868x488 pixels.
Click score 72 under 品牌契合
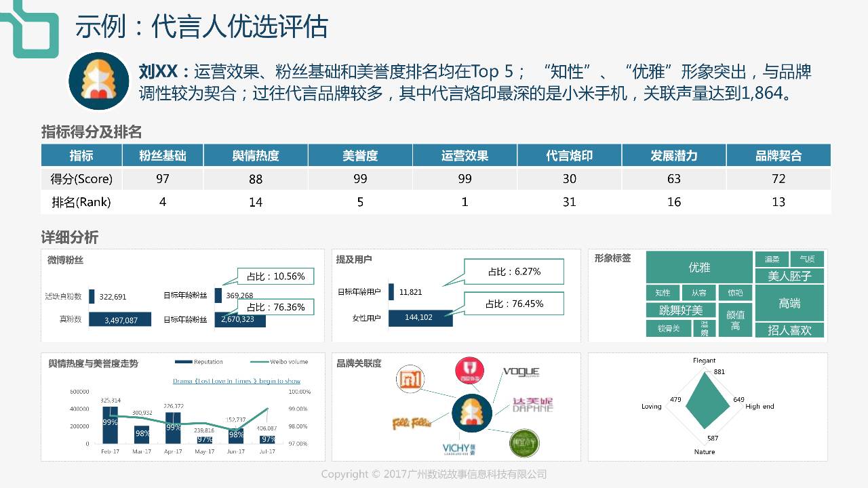(x=778, y=179)
